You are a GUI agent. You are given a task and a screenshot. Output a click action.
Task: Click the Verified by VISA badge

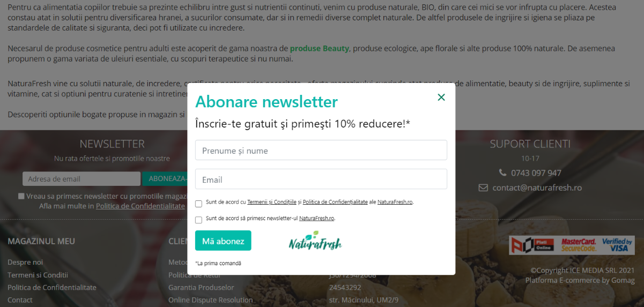(x=617, y=245)
